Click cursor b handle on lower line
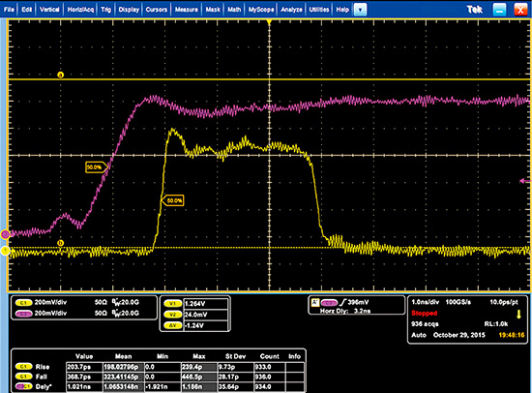The image size is (532, 393). click(x=61, y=243)
